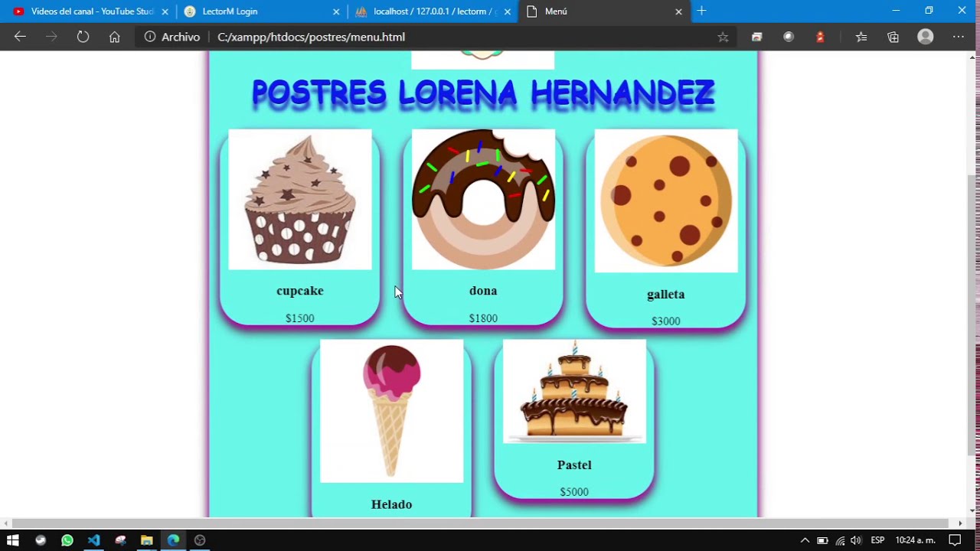Reload the current menu page
Screen dimensions: 980x551
(x=83, y=37)
